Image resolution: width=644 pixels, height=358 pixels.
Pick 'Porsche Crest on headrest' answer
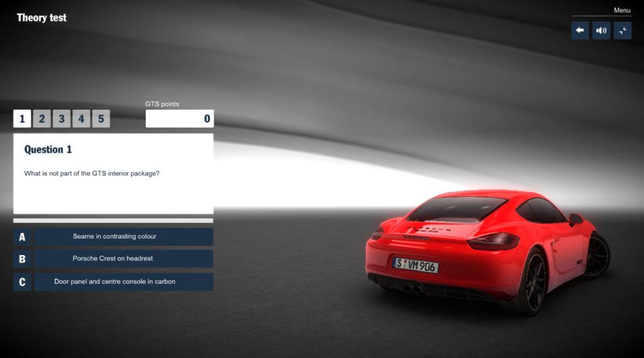tap(123, 259)
